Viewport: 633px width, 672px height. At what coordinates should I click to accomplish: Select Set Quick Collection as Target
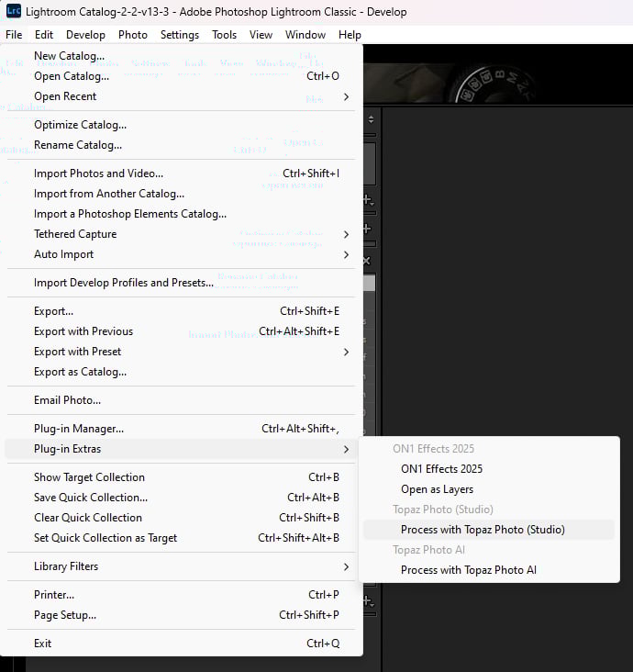tap(105, 538)
